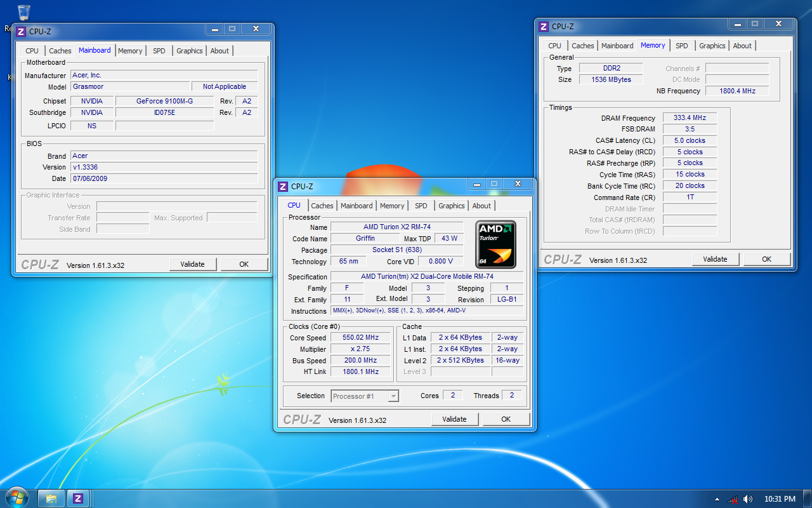This screenshot has height=508, width=812.
Task: Select About tab in the Mainboard window
Action: point(219,51)
